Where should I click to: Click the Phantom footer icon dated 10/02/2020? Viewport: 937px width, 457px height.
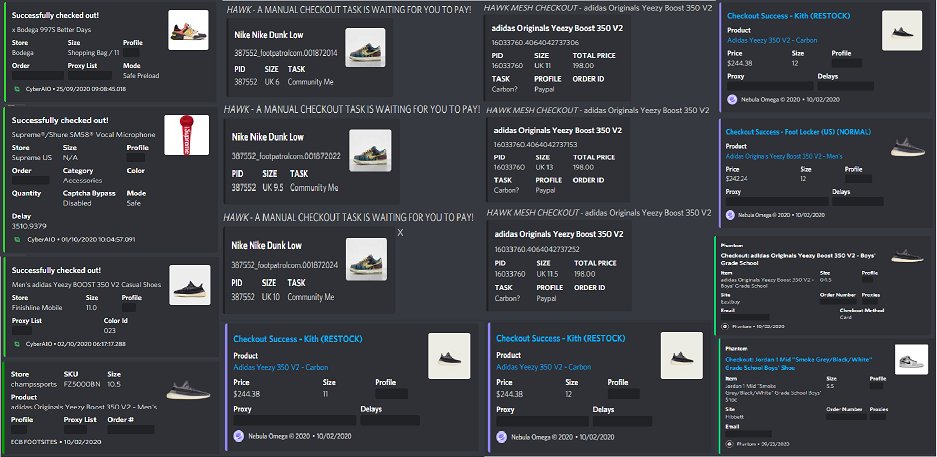pyautogui.click(x=725, y=327)
